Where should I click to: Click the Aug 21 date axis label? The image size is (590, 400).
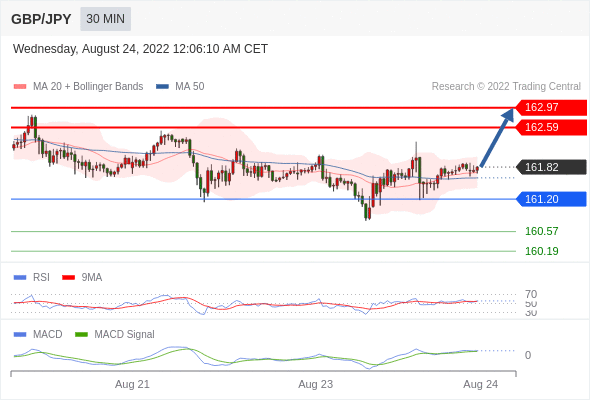132,384
